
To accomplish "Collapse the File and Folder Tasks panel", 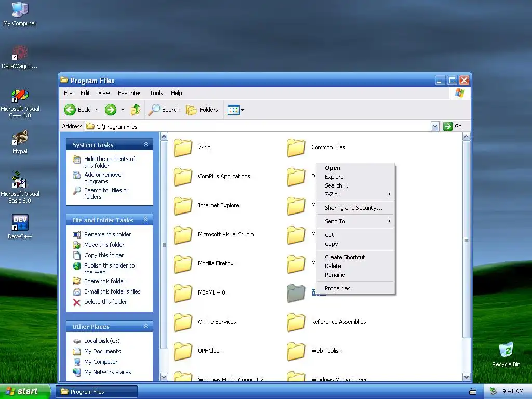I will (x=146, y=220).
